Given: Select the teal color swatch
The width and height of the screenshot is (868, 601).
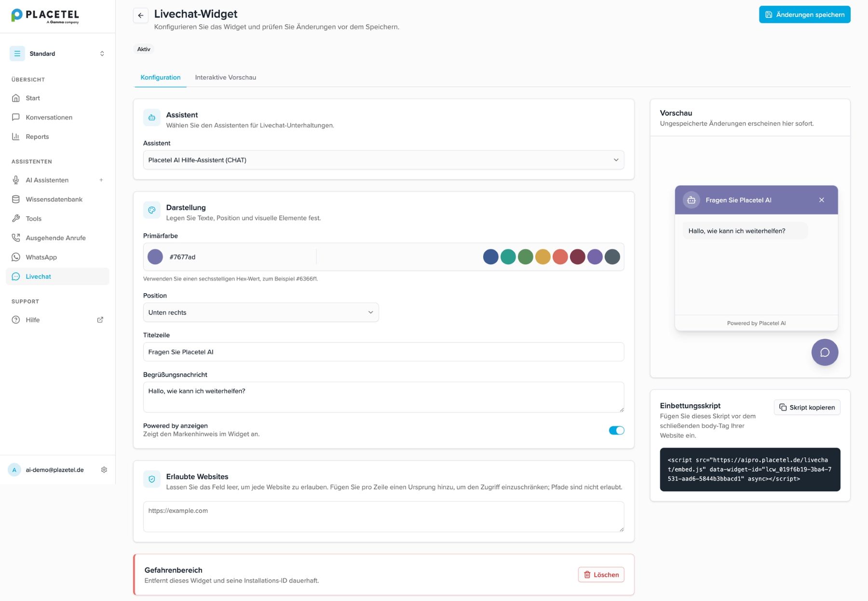Looking at the screenshot, I should point(508,257).
